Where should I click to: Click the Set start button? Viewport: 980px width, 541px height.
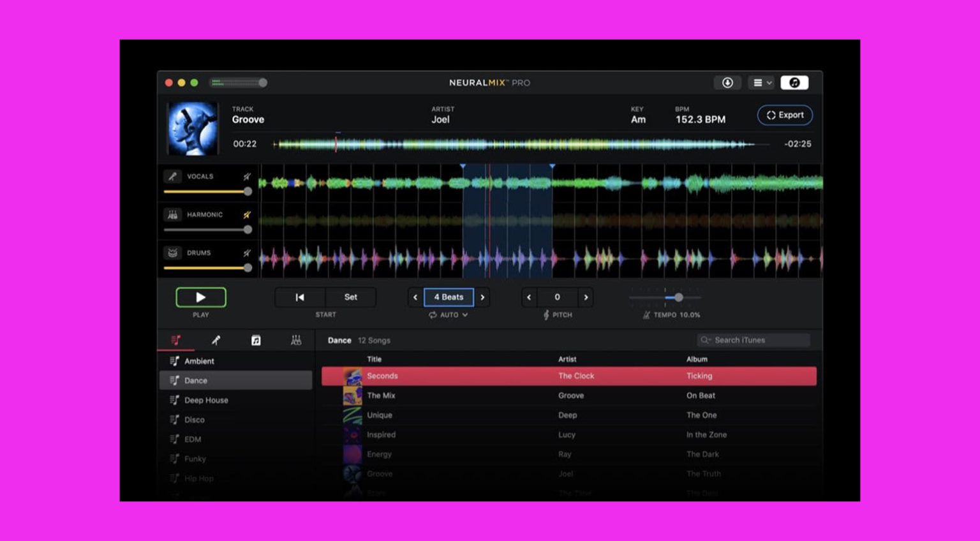click(x=350, y=297)
